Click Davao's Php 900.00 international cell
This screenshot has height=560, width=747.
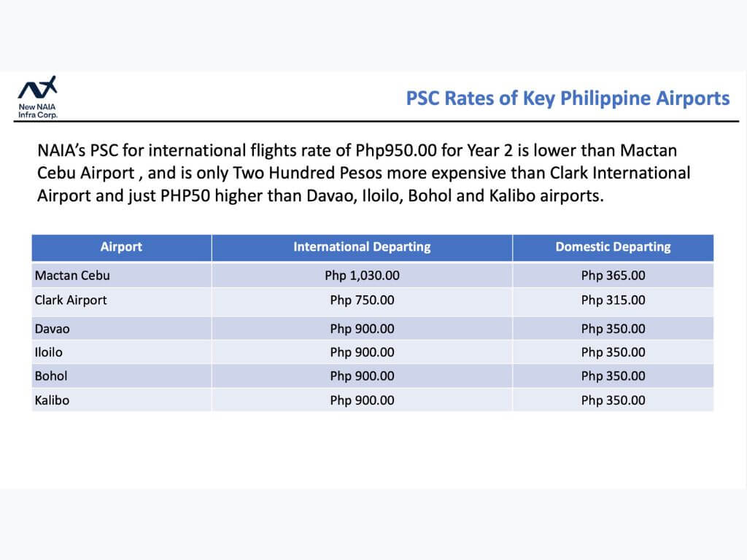(362, 329)
